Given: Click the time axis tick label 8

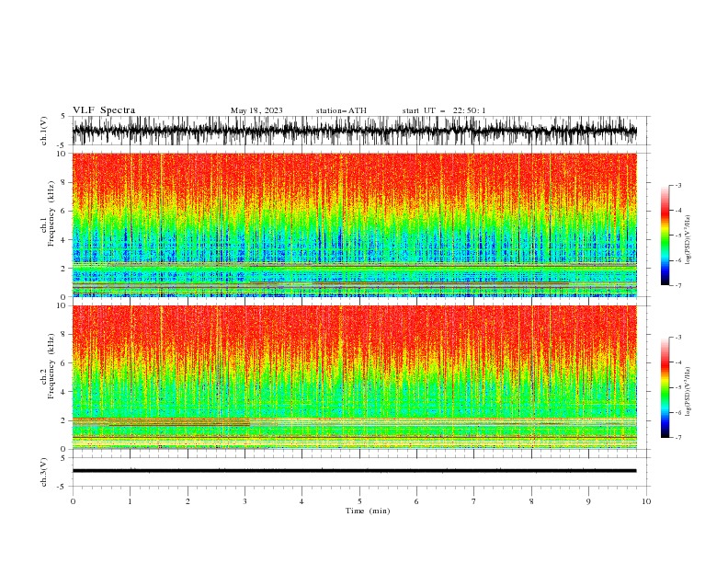Looking at the screenshot, I should pyautogui.click(x=531, y=501).
